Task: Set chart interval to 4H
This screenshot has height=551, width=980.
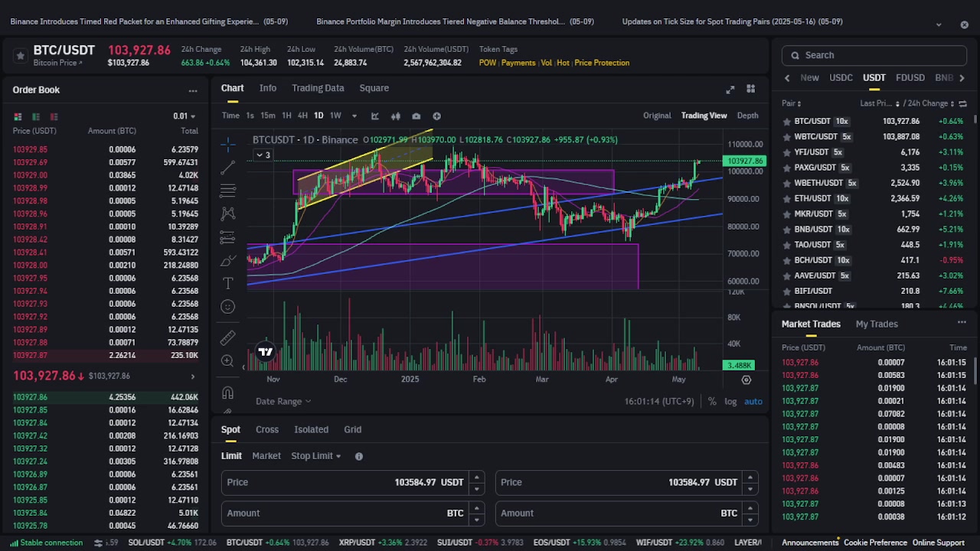Action: pyautogui.click(x=302, y=116)
